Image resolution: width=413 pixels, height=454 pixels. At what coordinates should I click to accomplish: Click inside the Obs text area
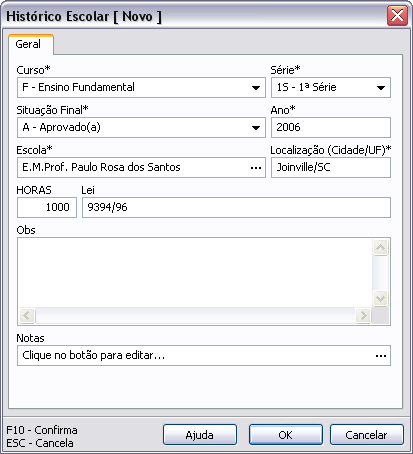click(195, 273)
